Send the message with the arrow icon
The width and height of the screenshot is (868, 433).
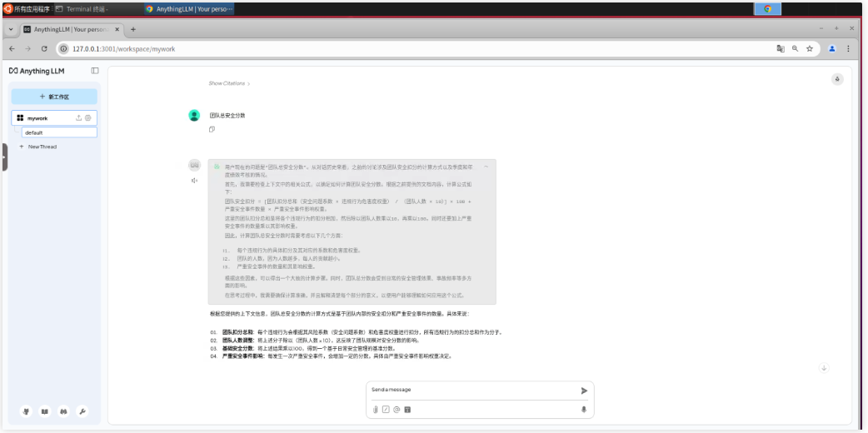click(584, 391)
